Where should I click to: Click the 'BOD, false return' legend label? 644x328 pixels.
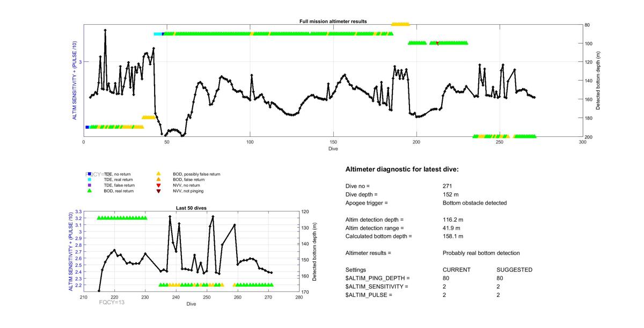188,180
